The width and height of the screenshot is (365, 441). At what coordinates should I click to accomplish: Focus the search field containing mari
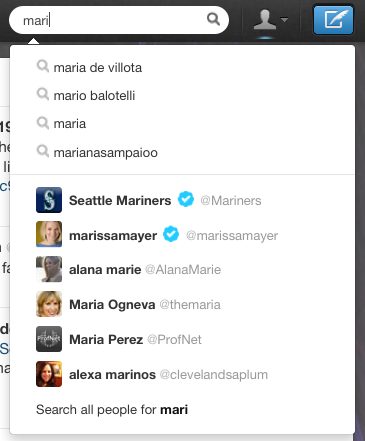pos(119,20)
